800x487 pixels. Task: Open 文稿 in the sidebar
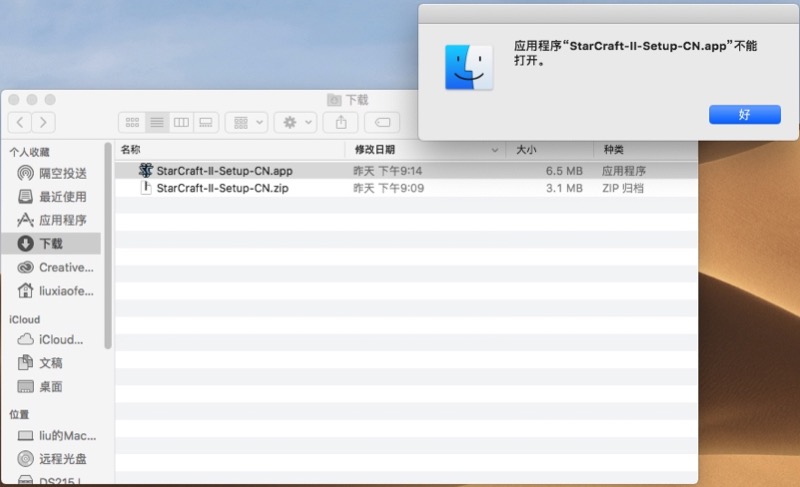(52, 363)
